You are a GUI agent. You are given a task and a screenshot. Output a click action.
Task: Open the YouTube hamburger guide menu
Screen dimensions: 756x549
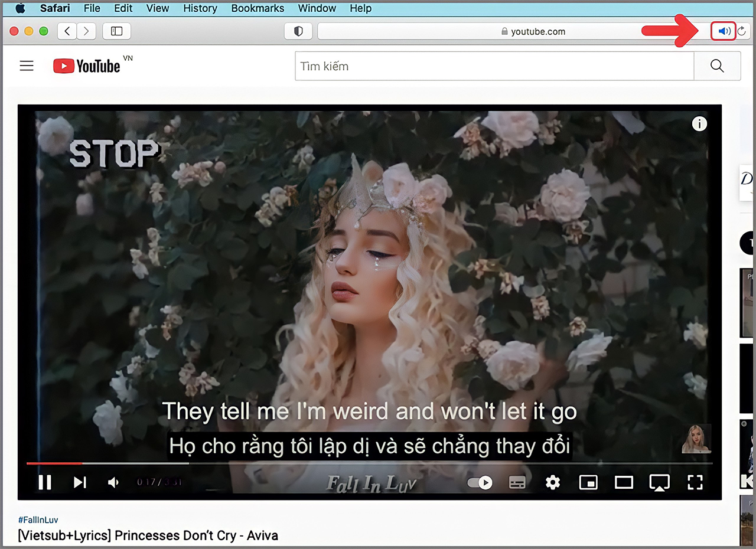click(27, 66)
